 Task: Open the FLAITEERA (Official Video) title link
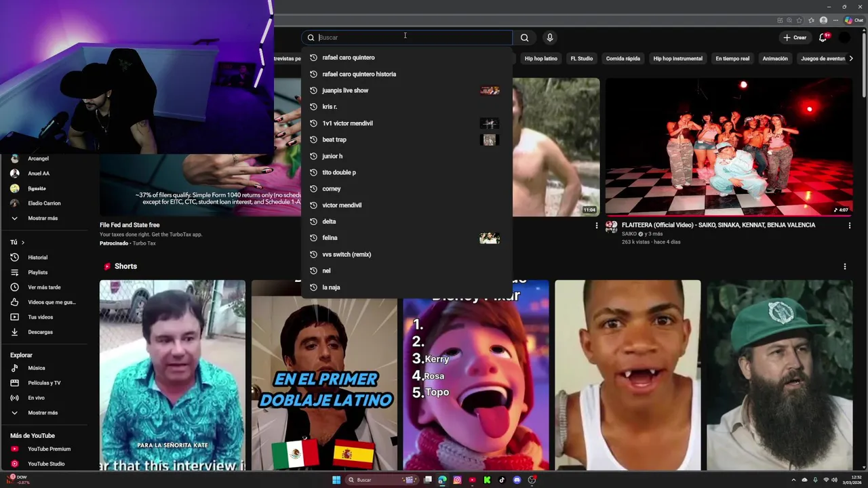click(x=718, y=225)
